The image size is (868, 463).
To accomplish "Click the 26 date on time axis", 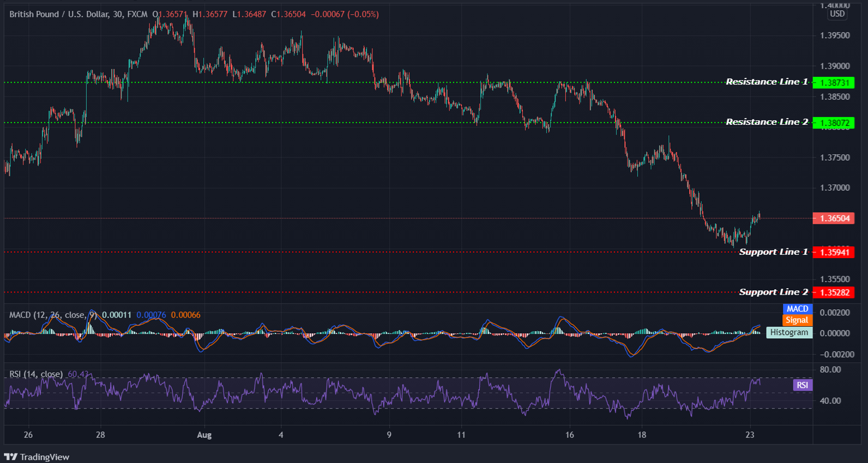I will point(28,435).
